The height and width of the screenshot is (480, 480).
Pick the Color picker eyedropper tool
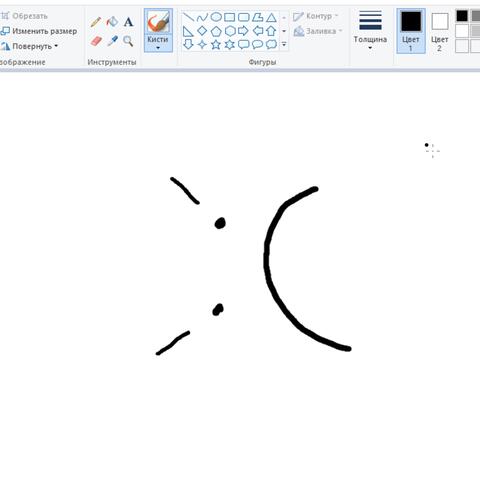pyautogui.click(x=113, y=41)
